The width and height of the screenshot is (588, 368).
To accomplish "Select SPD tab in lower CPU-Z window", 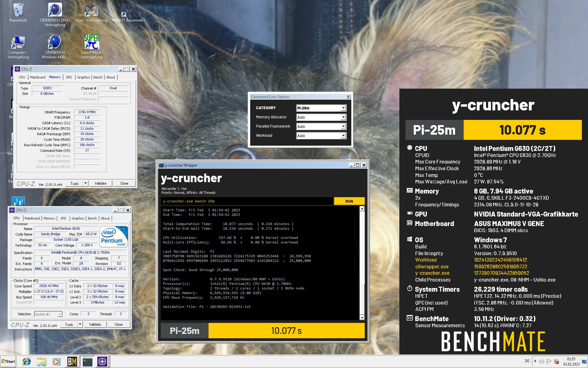I will (63, 218).
